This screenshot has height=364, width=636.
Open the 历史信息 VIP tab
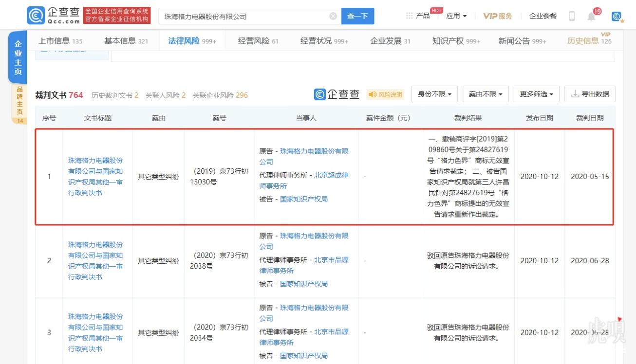pos(589,40)
